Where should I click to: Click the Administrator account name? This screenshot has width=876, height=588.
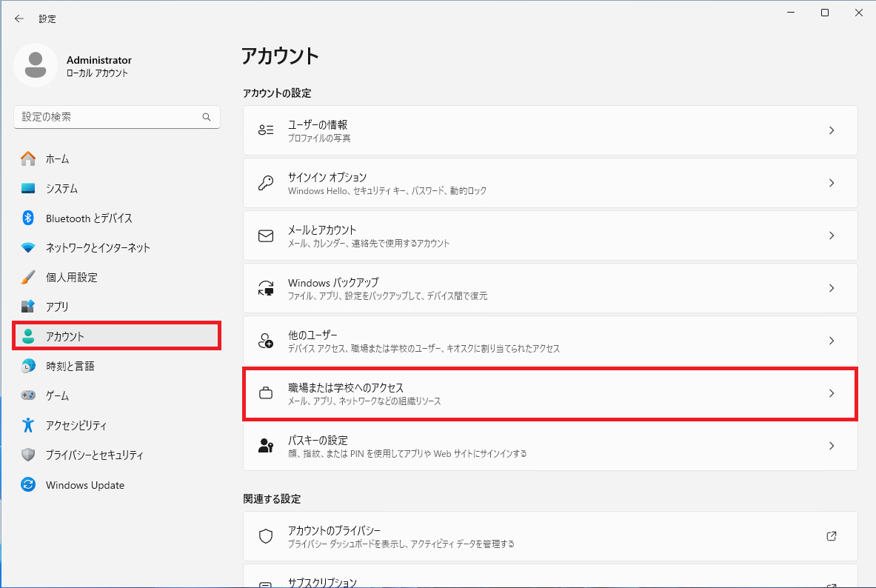[99, 60]
